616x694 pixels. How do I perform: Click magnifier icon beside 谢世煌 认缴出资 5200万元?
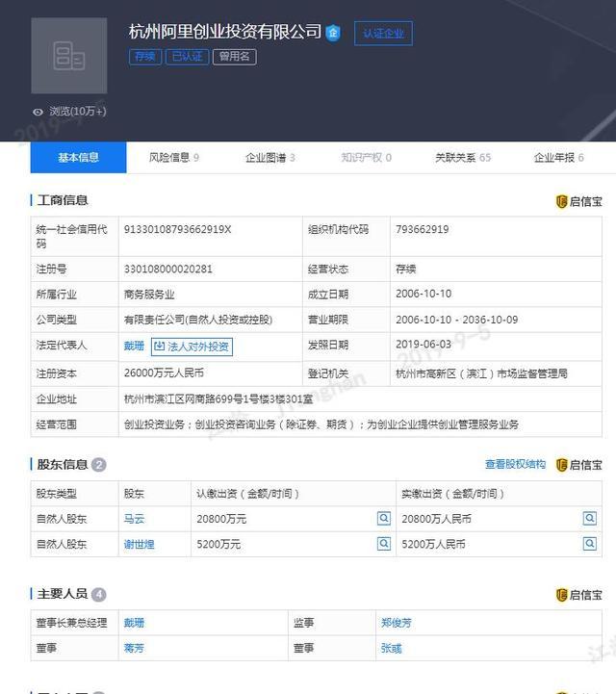pos(384,544)
